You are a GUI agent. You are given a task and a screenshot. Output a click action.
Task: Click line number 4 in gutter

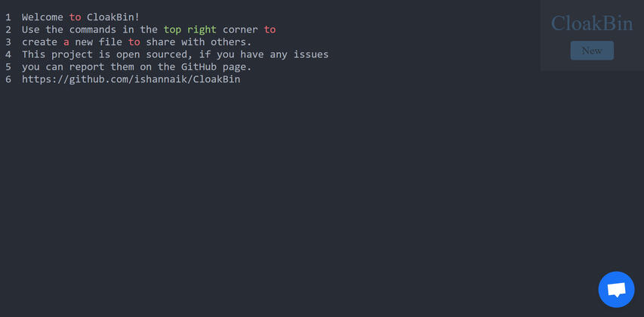tap(8, 54)
